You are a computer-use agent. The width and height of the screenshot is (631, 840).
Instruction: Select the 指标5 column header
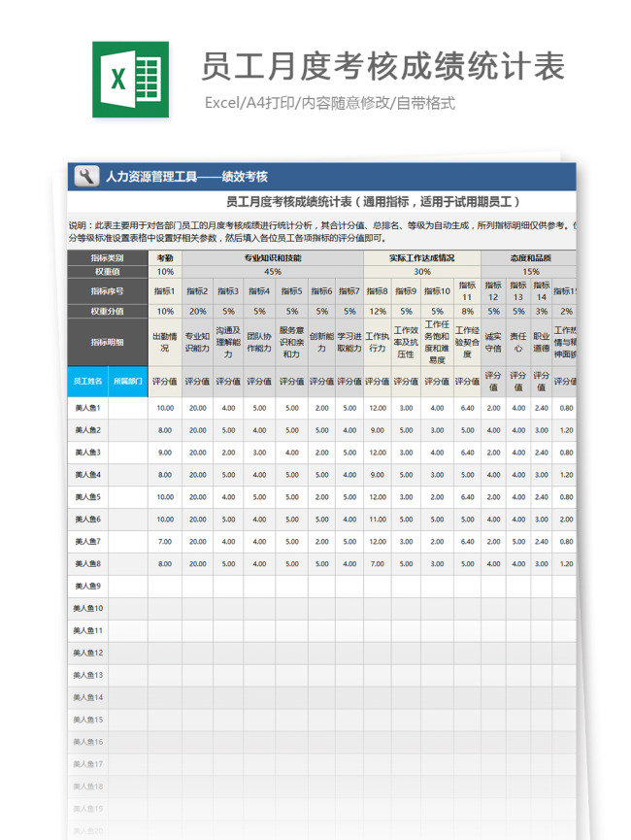(x=291, y=291)
